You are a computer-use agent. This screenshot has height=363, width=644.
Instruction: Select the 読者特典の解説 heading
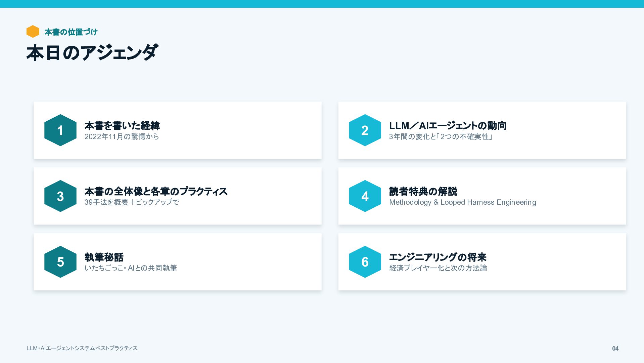pyautogui.click(x=423, y=192)
